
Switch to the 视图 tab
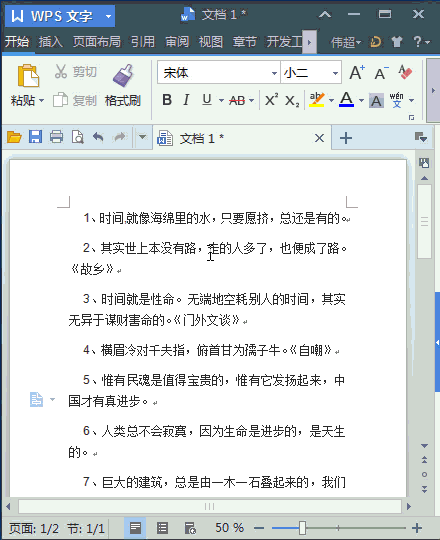click(x=210, y=42)
